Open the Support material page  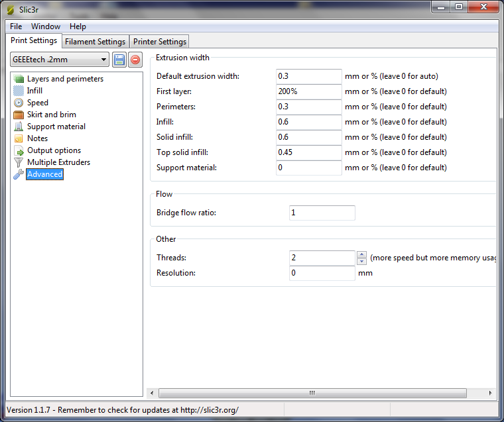click(56, 127)
